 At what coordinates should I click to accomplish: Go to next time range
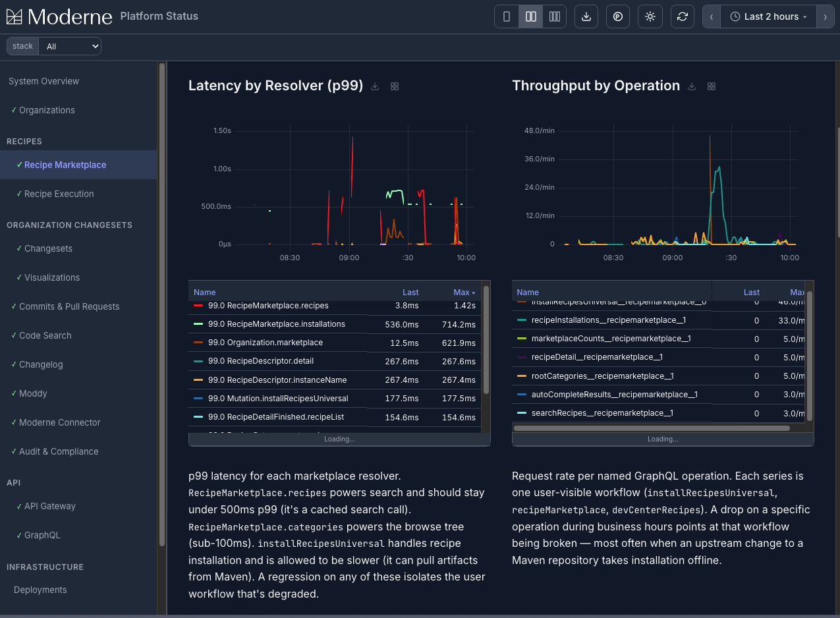(x=826, y=16)
